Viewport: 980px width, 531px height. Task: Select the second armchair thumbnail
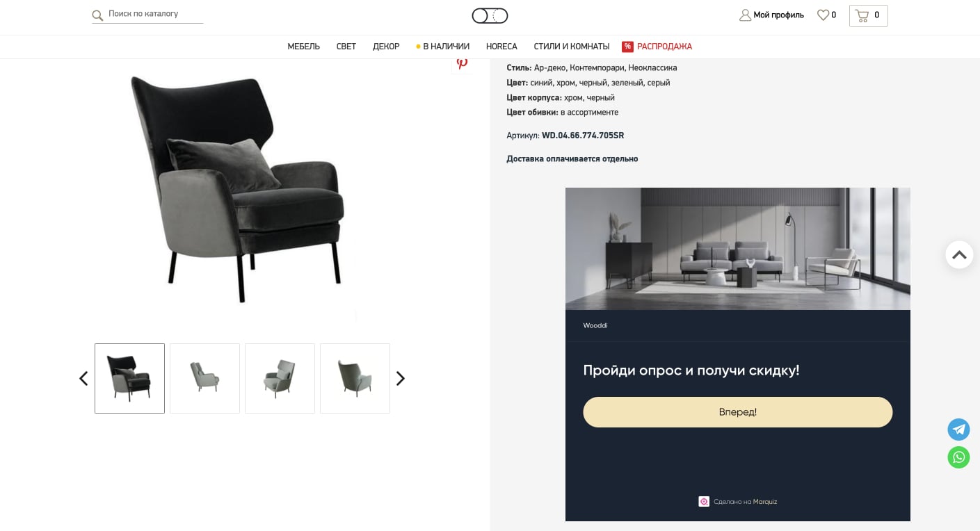(x=204, y=378)
